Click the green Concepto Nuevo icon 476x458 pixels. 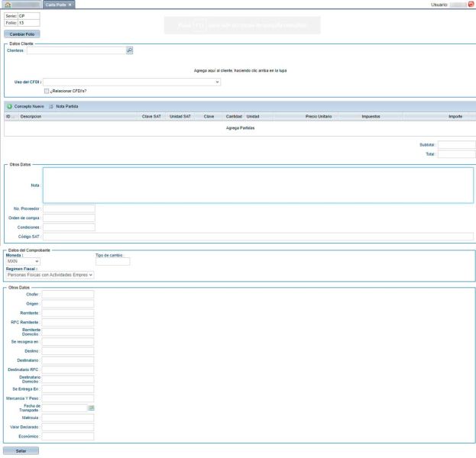tap(9, 106)
